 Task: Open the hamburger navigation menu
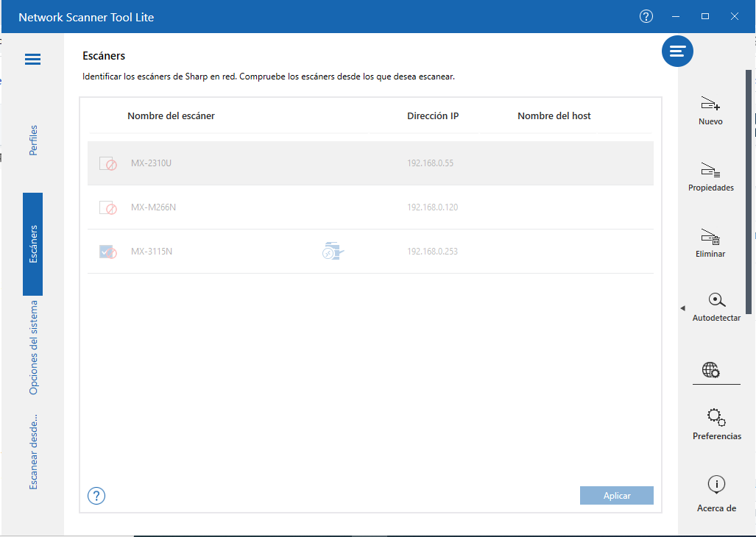pyautogui.click(x=33, y=60)
